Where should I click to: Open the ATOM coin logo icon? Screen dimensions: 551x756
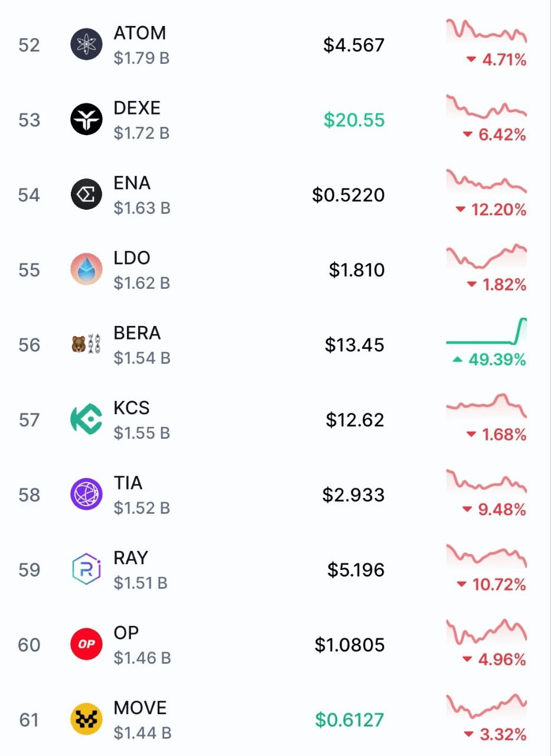tap(87, 45)
